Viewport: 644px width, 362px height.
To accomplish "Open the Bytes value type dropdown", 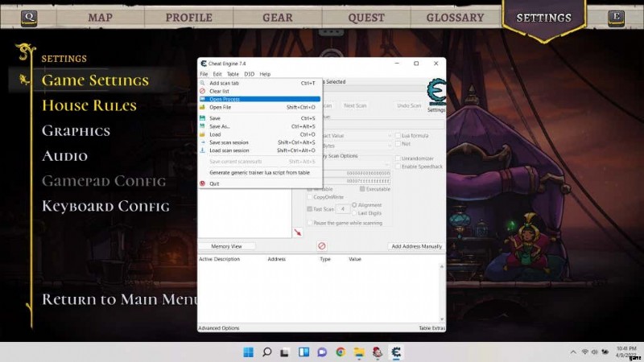I will coord(357,146).
